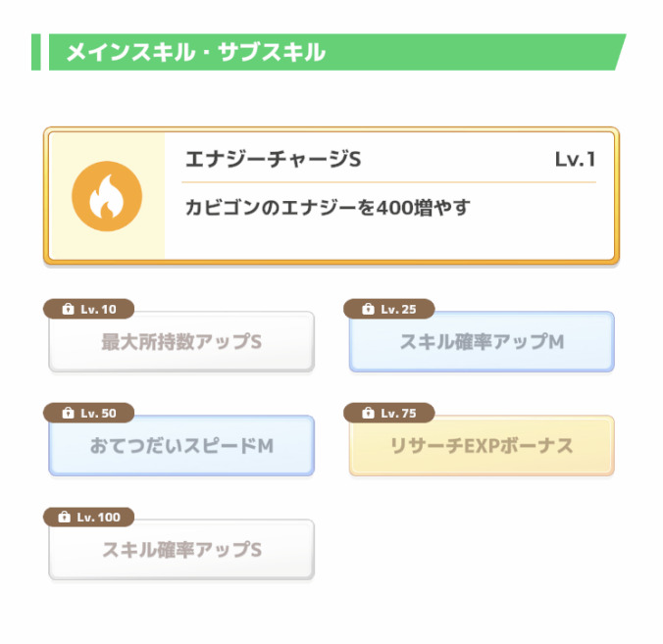The height and width of the screenshot is (644, 663).
Task: Click the エナジーチャージS main skill title
Action: click(x=274, y=160)
